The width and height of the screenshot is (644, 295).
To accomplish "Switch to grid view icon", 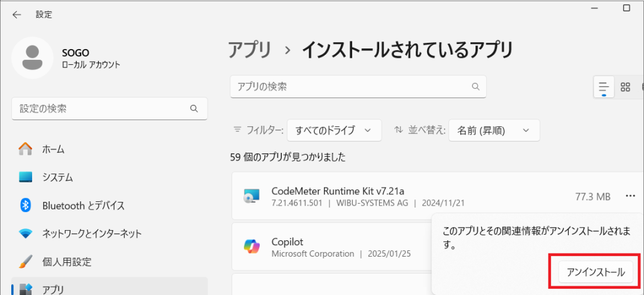I will point(625,87).
